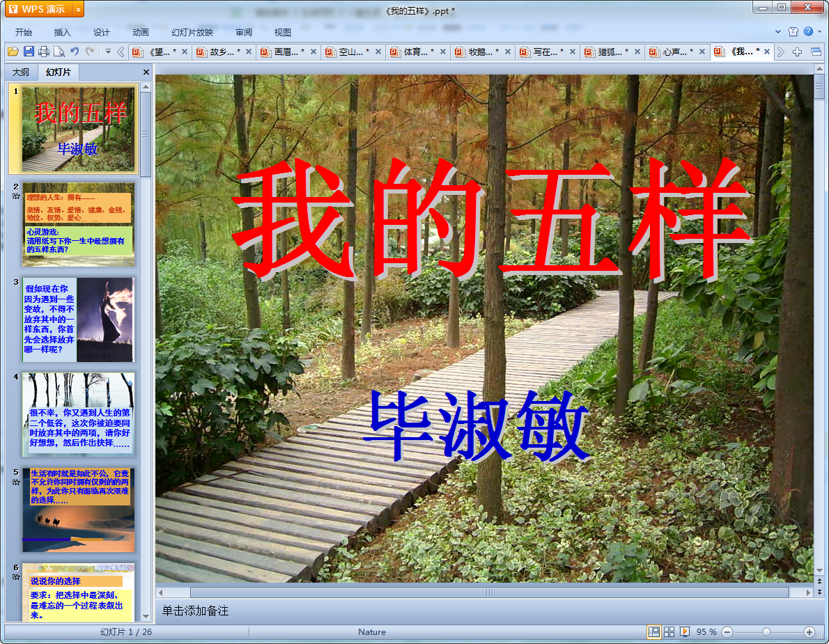Screen dimensions: 829x644
Task: Close the 心声... document tab
Action: (702, 52)
